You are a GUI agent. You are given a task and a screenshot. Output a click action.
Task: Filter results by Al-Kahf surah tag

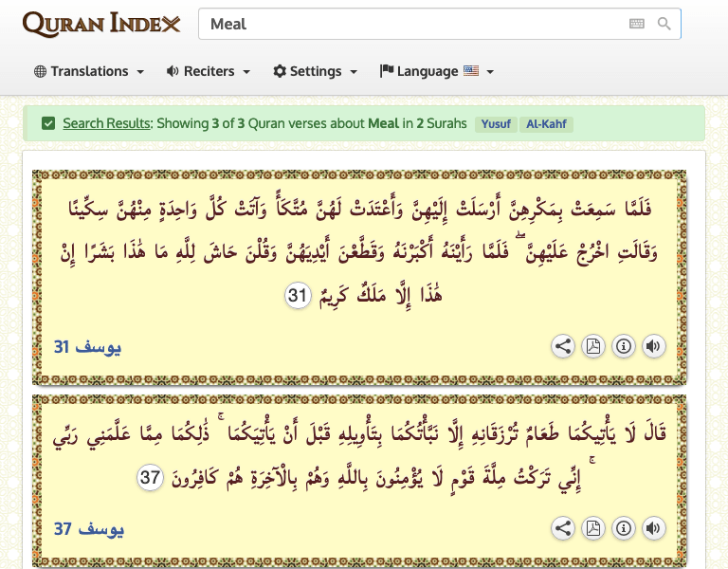pos(545,124)
